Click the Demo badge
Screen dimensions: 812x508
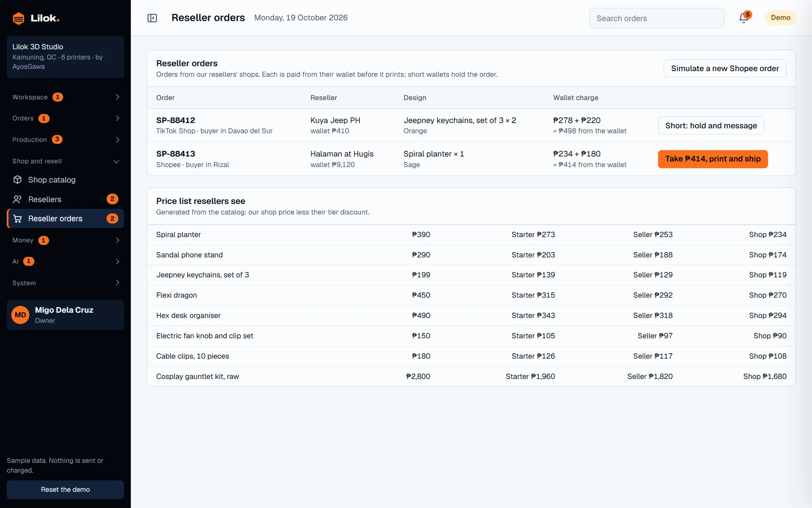tap(780, 18)
